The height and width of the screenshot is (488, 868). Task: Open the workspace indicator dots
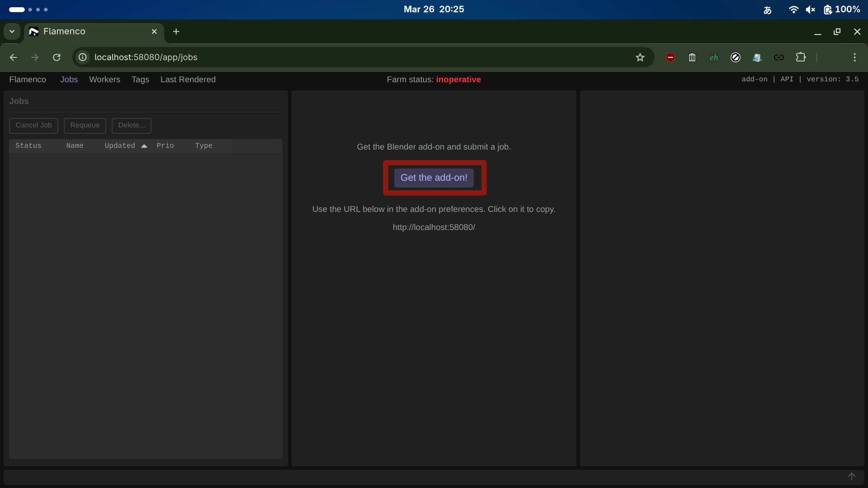pyautogui.click(x=28, y=9)
